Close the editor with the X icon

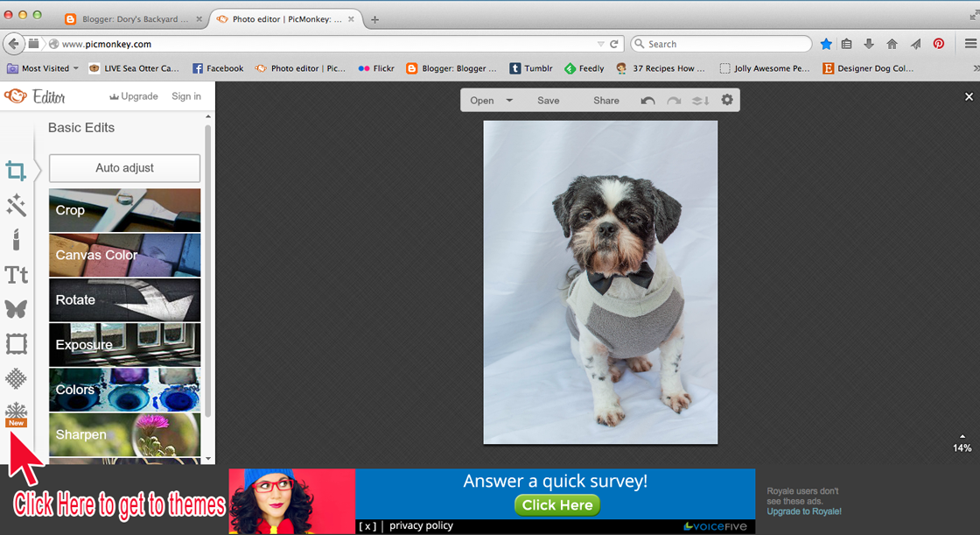(x=969, y=97)
